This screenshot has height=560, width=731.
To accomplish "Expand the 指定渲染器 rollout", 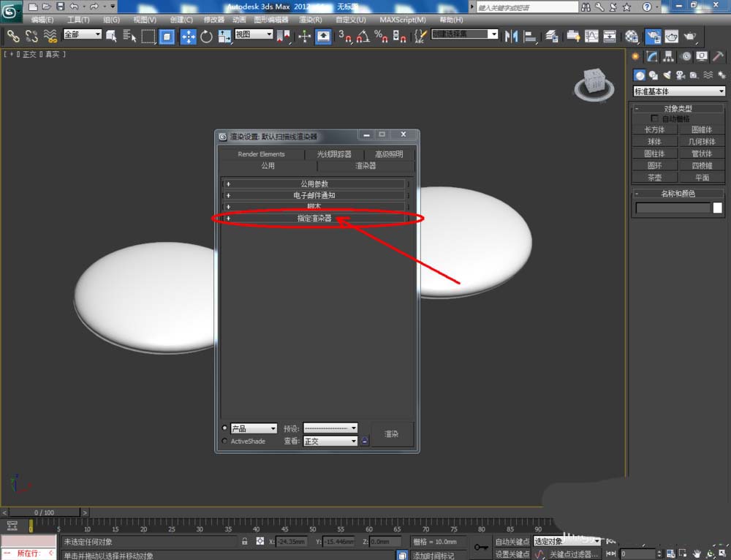I will click(314, 218).
